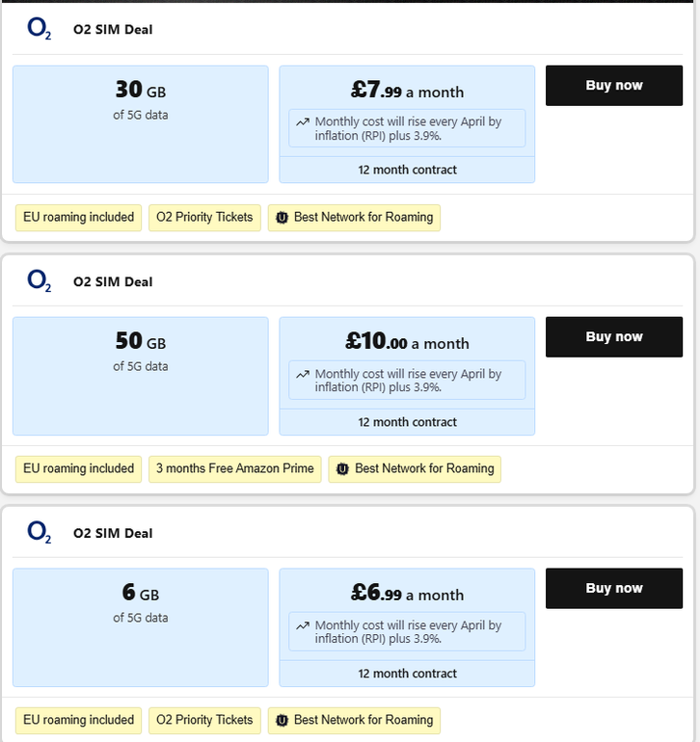Click badge icon on 30GB Best Network tag
This screenshot has height=742, width=700.
tap(282, 218)
